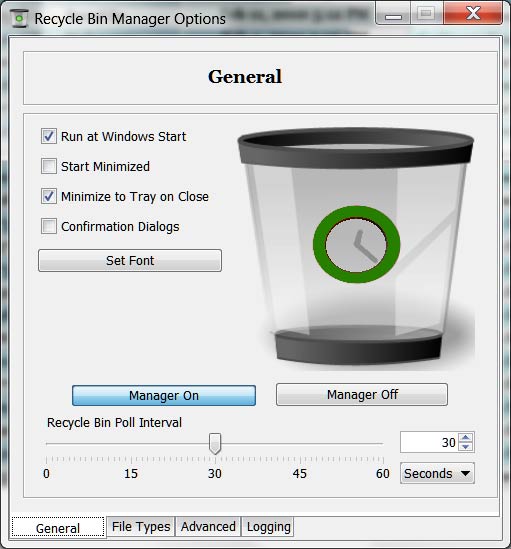This screenshot has width=511, height=549.
Task: Click the '0' slider scale label
Action: coord(46,474)
